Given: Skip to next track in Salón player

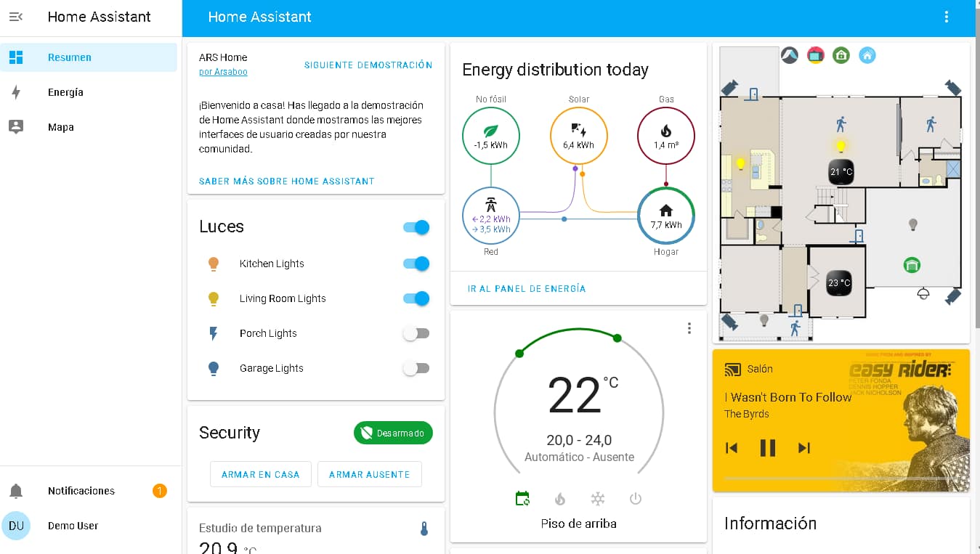Looking at the screenshot, I should click(x=803, y=448).
